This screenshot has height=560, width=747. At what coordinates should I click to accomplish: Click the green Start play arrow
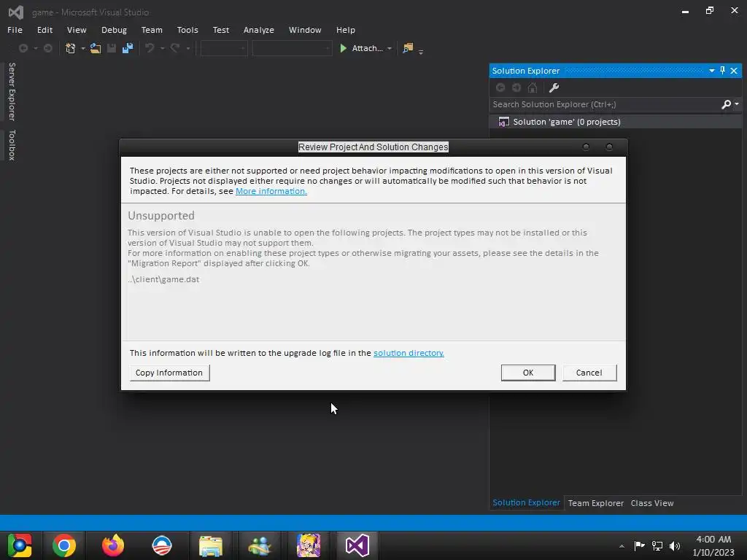coord(343,48)
